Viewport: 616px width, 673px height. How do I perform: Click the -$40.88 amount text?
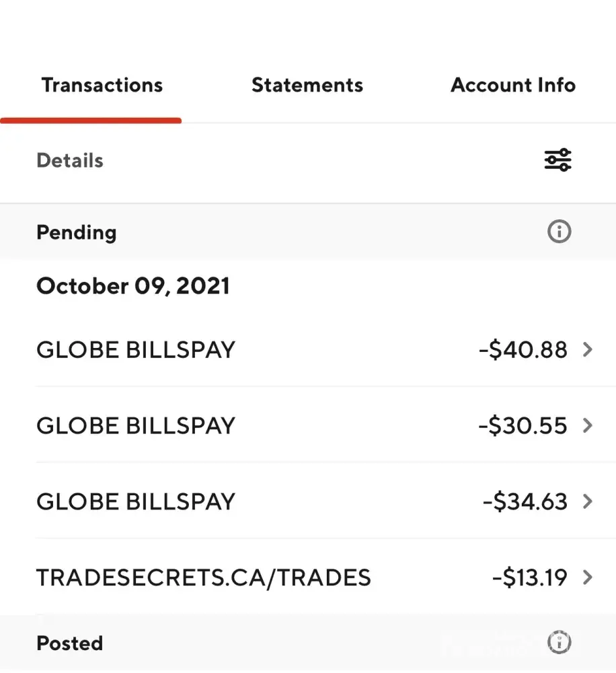(x=523, y=350)
